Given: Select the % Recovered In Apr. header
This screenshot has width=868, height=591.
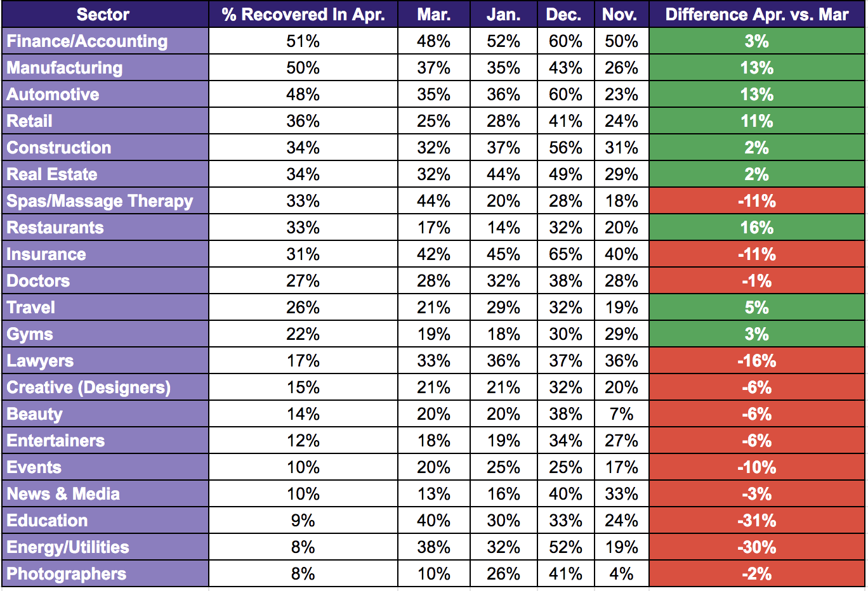Looking at the screenshot, I should click(x=303, y=15).
